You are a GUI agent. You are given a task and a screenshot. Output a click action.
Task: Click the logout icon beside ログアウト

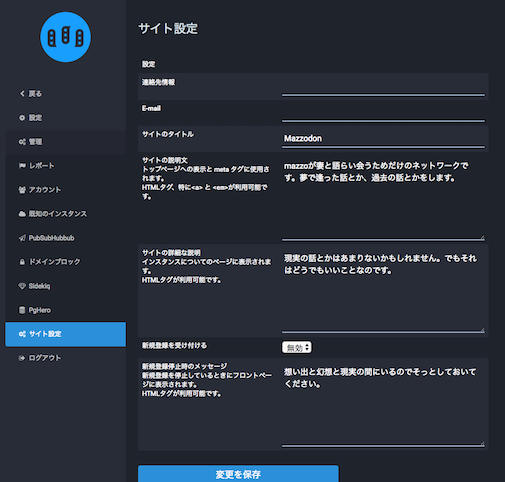coord(22,358)
